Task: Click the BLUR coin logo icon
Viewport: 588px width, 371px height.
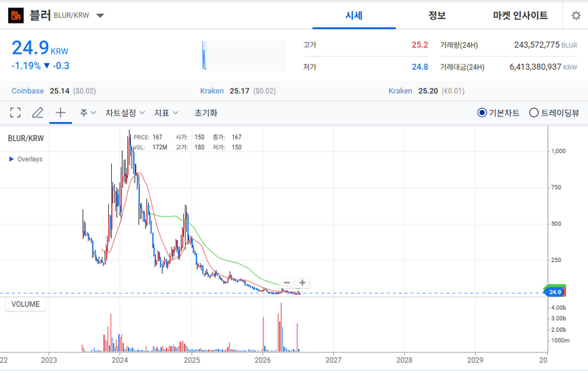Action: pyautogui.click(x=15, y=15)
